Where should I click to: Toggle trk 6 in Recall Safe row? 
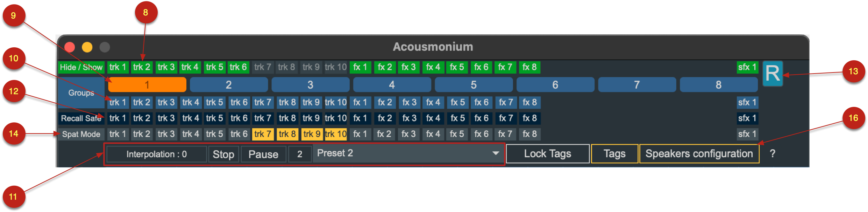pos(239,118)
